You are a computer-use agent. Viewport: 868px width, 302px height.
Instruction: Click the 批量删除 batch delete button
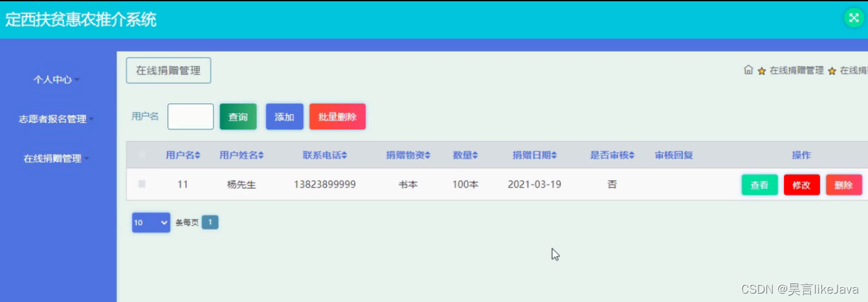337,117
